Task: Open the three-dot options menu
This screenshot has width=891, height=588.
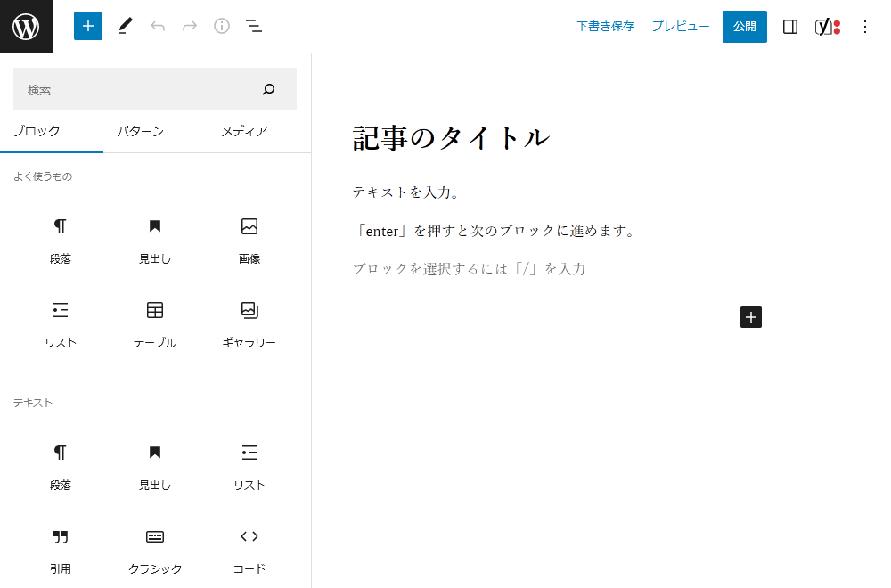Action: tap(865, 26)
